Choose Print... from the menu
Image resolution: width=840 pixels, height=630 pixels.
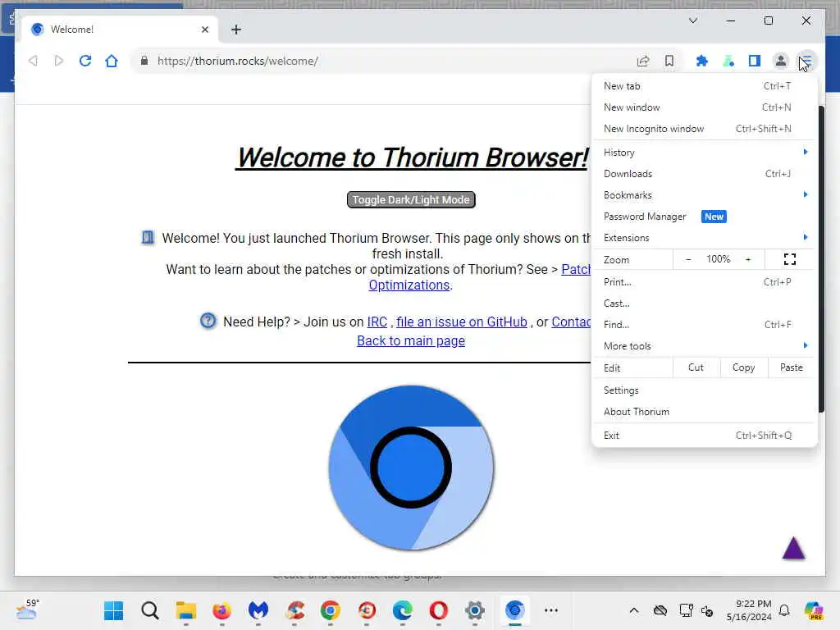tap(705, 282)
